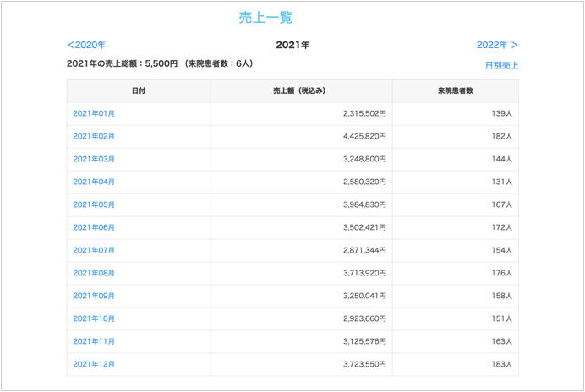Click the 売上額（税込み） column header
The image size is (585, 392).
(301, 90)
